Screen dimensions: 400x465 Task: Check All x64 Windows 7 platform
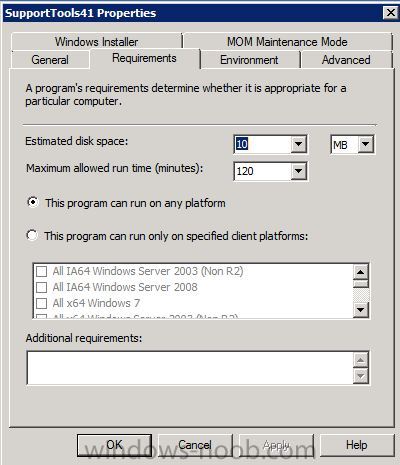pyautogui.click(x=42, y=303)
